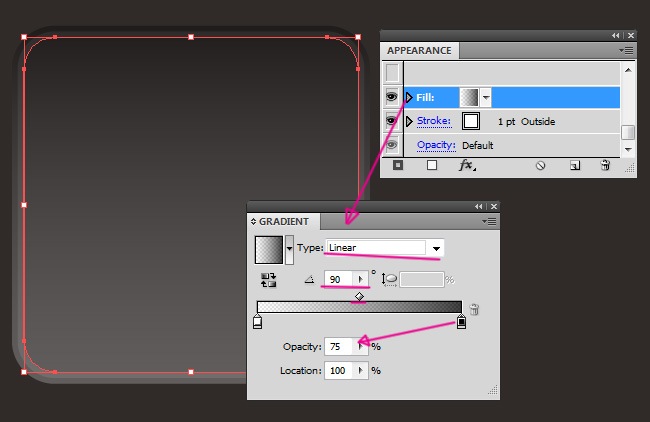Open the Fill swatch dropdown arrow
The height and width of the screenshot is (422, 650).
pyautogui.click(x=486, y=97)
